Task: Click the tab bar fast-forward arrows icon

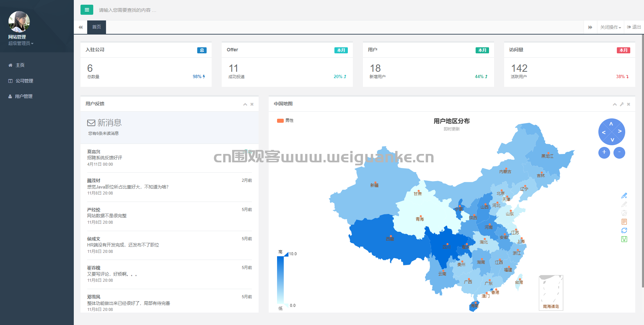Action: pyautogui.click(x=590, y=27)
